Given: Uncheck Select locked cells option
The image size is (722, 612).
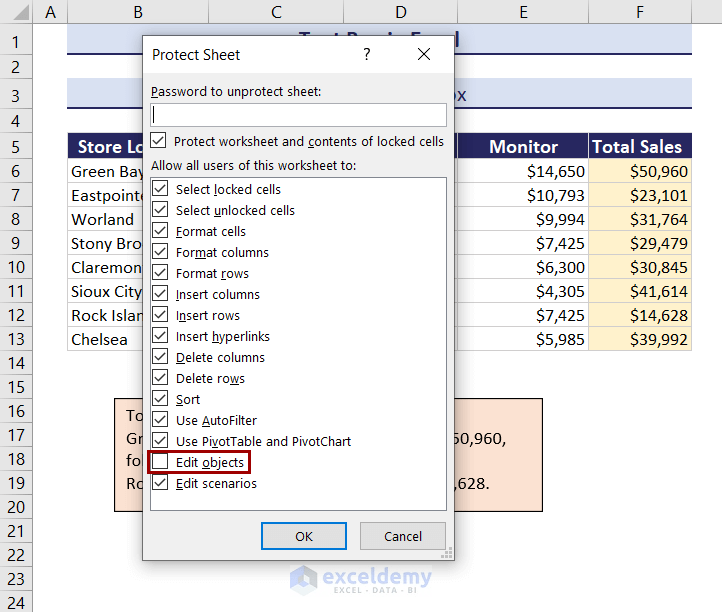Looking at the screenshot, I should point(160,189).
